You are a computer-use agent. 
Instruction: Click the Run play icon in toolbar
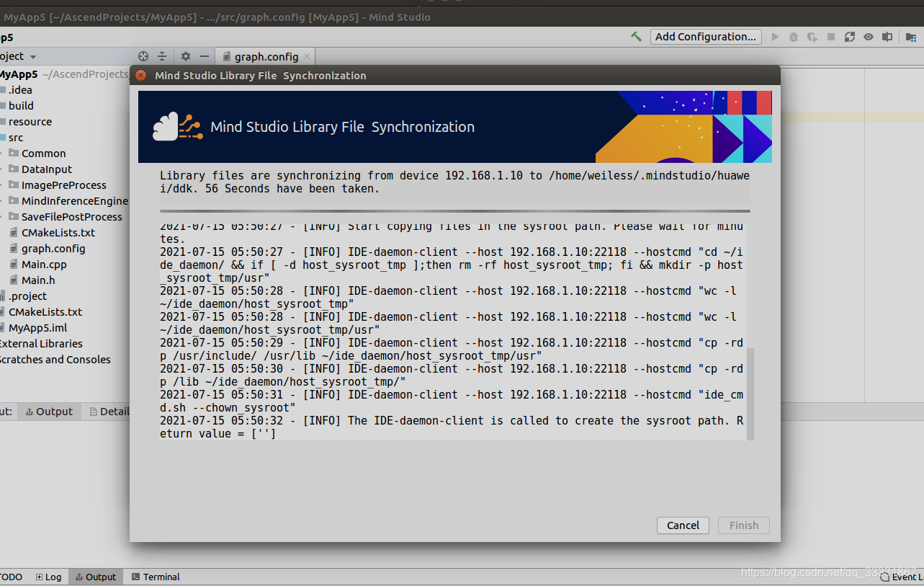pos(775,37)
